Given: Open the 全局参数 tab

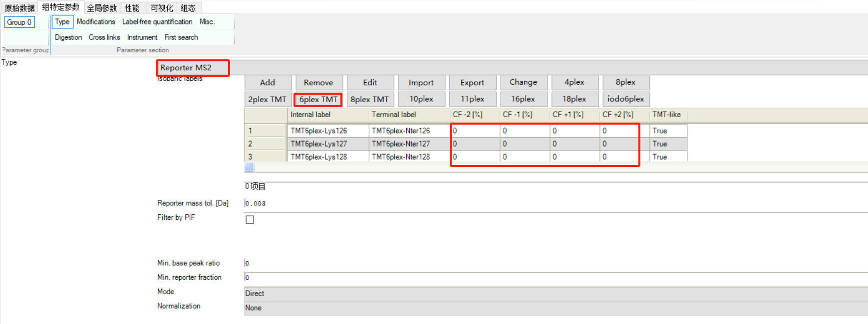Looking at the screenshot, I should tap(102, 8).
